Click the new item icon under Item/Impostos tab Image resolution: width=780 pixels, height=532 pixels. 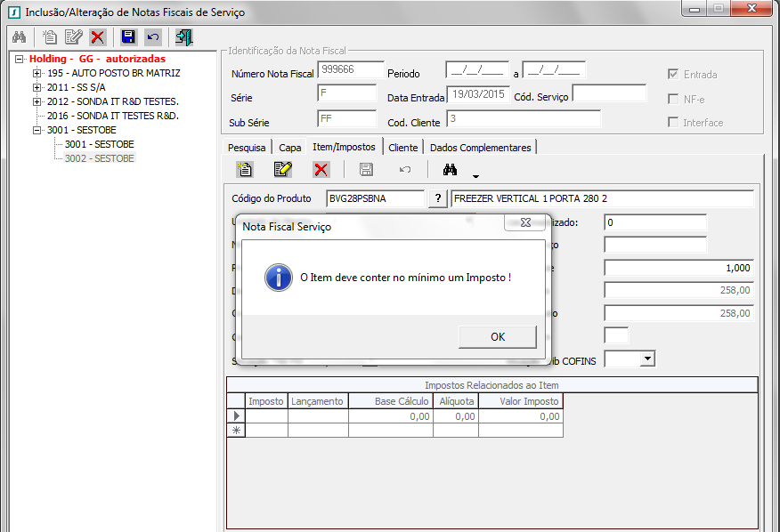pyautogui.click(x=245, y=169)
